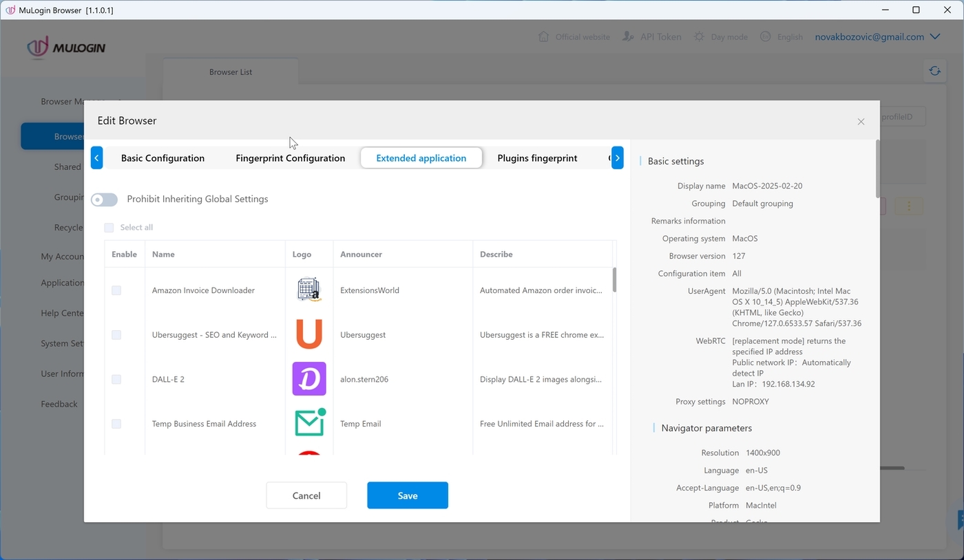
Task: Check the Select all checkbox
Action: point(109,228)
